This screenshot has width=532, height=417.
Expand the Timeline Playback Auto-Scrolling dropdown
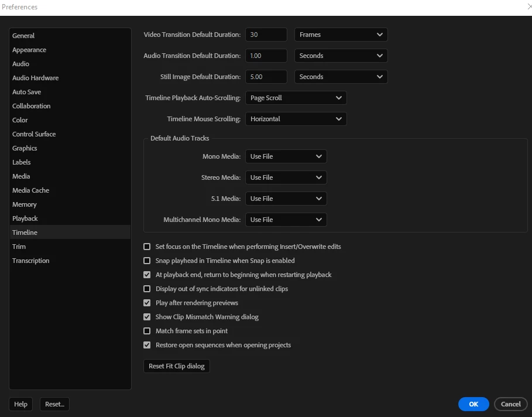coord(296,98)
